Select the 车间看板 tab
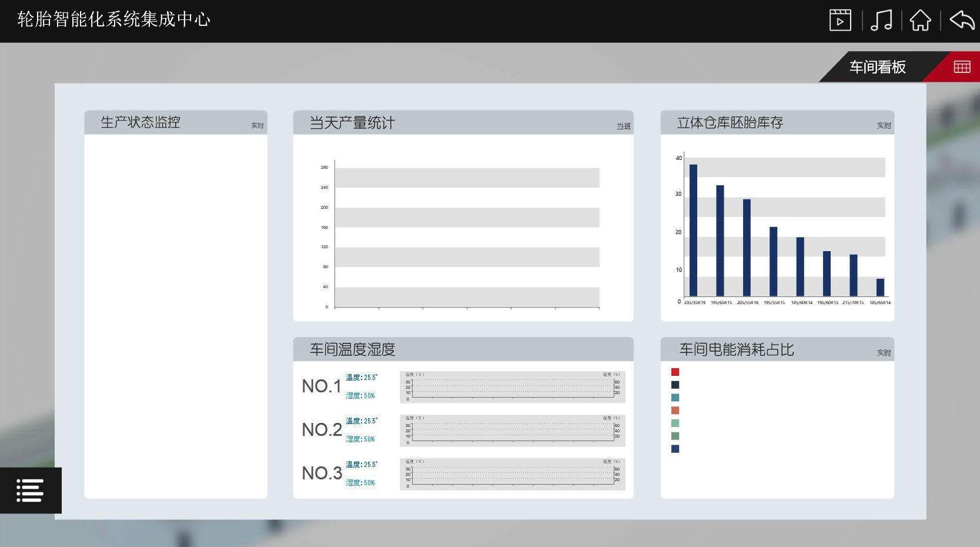The width and height of the screenshot is (980, 547). pos(877,67)
